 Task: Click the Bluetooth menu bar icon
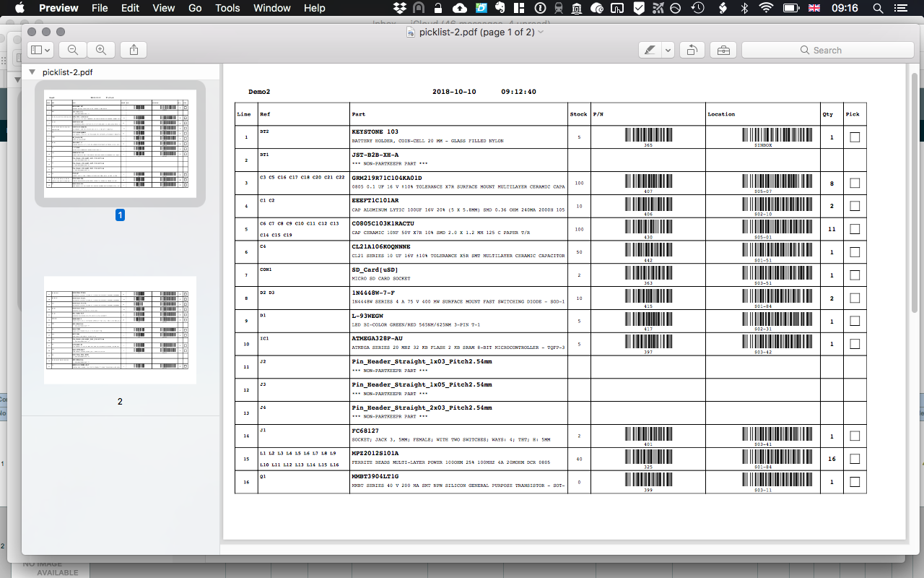(x=744, y=8)
